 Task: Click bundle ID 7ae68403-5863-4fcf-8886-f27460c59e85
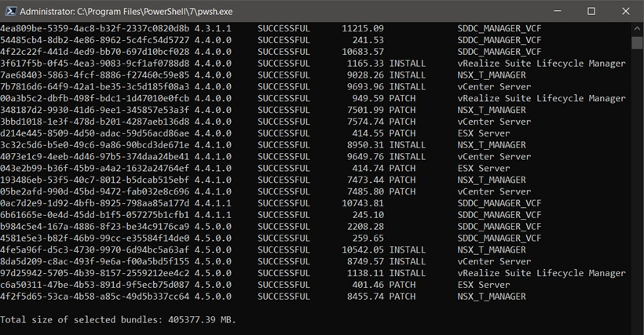tap(95, 75)
